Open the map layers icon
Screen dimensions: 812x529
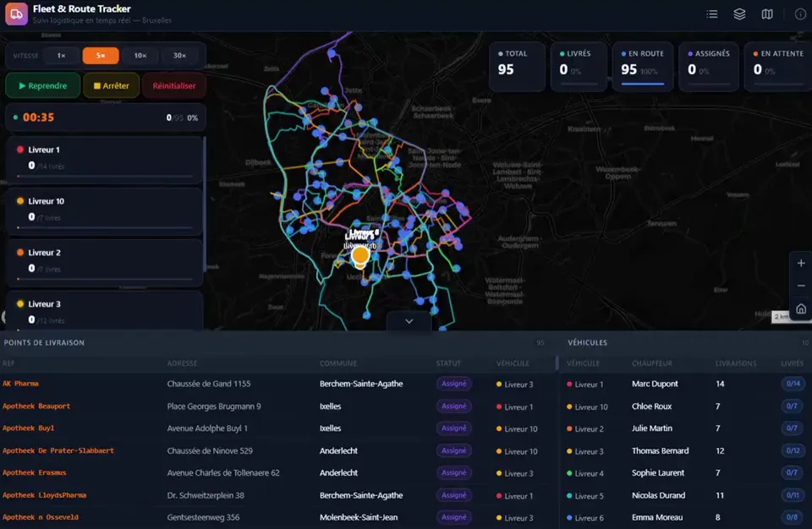point(739,14)
